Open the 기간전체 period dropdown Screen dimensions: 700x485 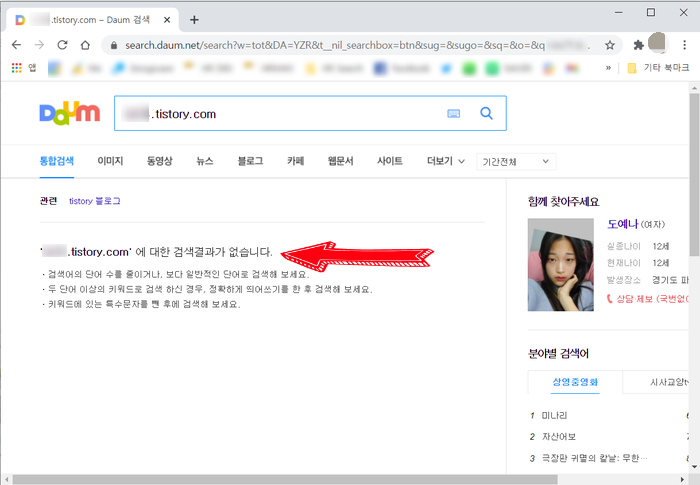point(516,162)
